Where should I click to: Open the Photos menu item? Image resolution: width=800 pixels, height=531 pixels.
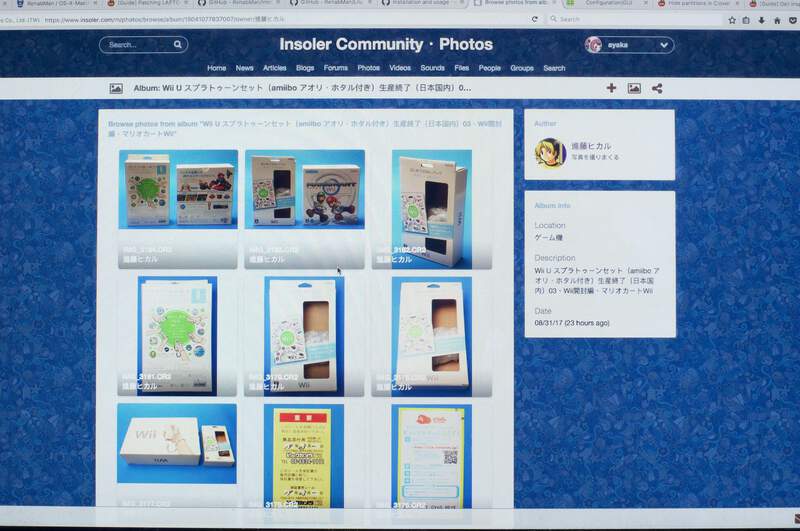[368, 68]
